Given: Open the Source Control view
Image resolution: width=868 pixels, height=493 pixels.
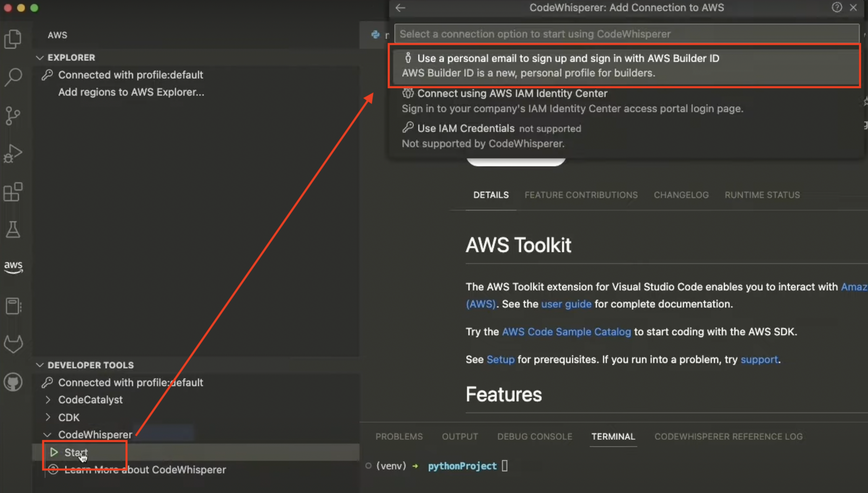Looking at the screenshot, I should click(13, 116).
